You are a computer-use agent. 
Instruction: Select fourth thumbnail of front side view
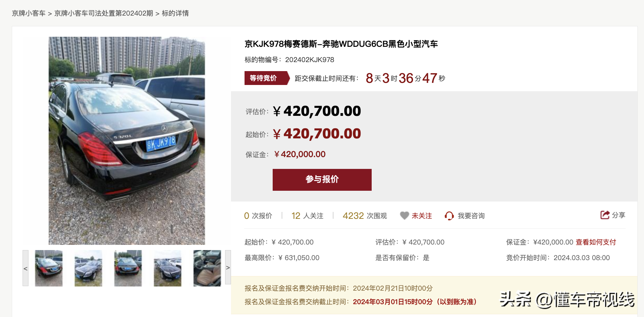point(167,268)
